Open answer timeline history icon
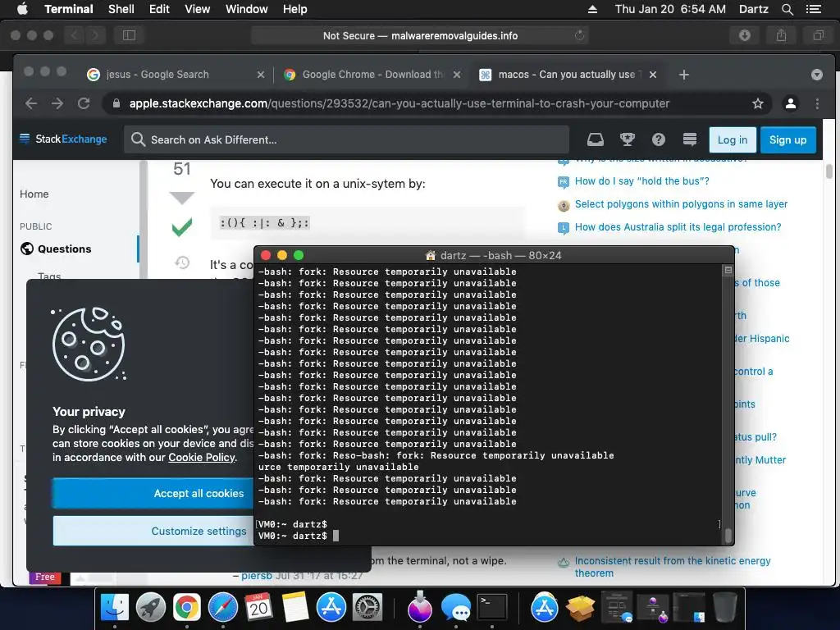 [182, 262]
